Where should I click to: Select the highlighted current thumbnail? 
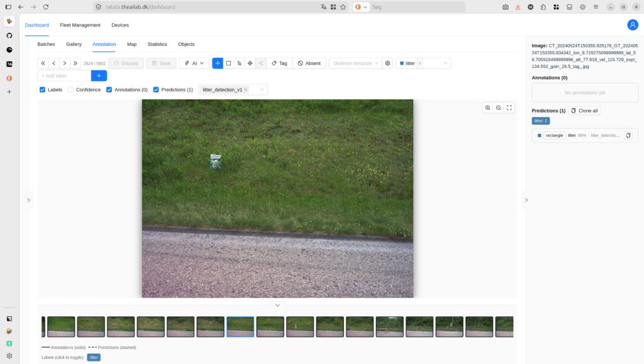pyautogui.click(x=240, y=327)
